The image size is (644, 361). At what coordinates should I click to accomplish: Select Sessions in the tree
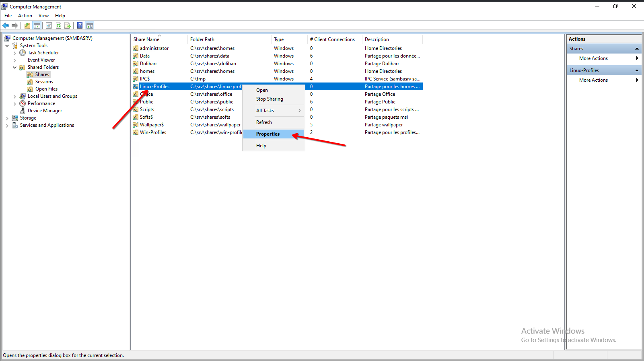click(44, 82)
